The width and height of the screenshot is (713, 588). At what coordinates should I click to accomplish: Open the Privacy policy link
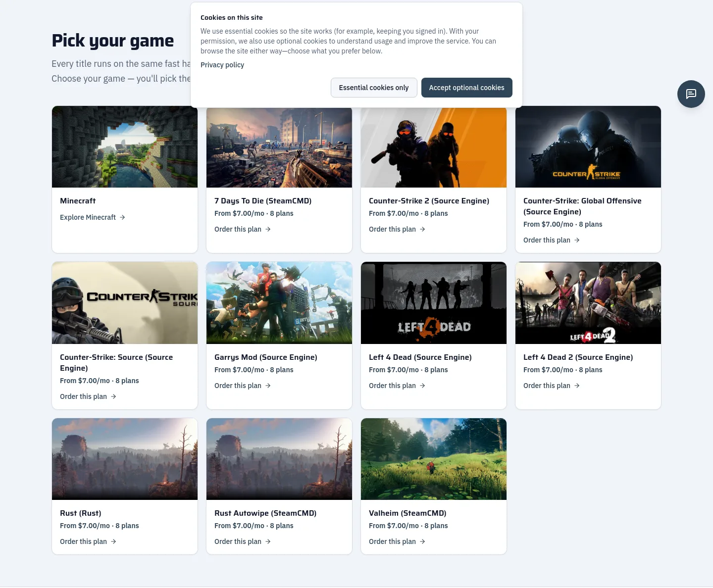point(222,65)
